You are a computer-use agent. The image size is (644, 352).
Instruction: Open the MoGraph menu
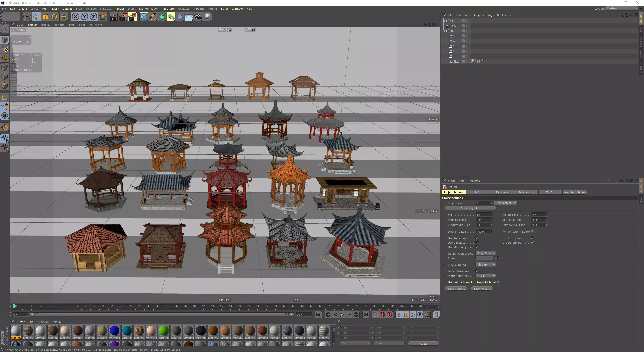pyautogui.click(x=168, y=9)
